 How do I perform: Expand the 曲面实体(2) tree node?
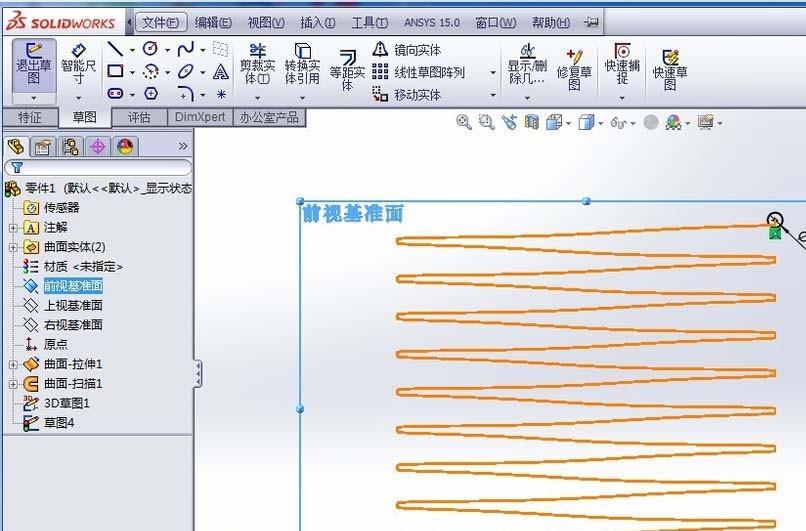point(13,247)
